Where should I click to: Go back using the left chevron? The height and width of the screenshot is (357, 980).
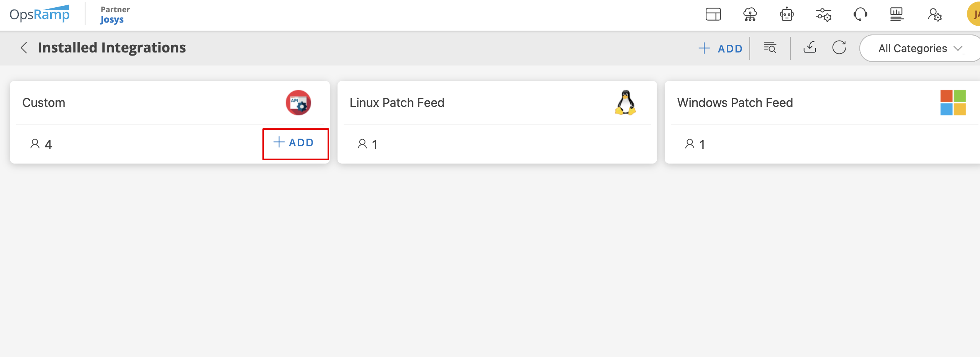[24, 48]
